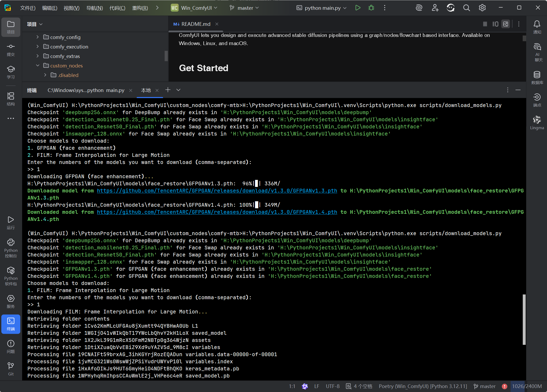Switch README to editor and preview split view
Image resolution: width=547 pixels, height=392 pixels.
tap(495, 24)
